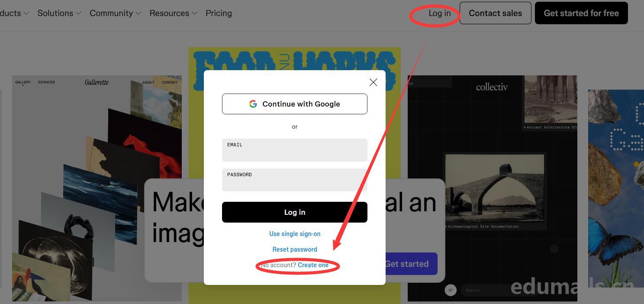Screen dimensions: 644x304
Task: Click Log in in the top navigation
Action: 439,13
